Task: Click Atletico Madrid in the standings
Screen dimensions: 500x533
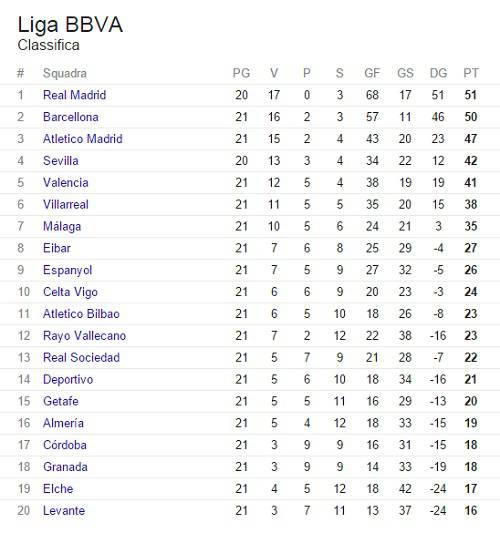Action: (83, 139)
